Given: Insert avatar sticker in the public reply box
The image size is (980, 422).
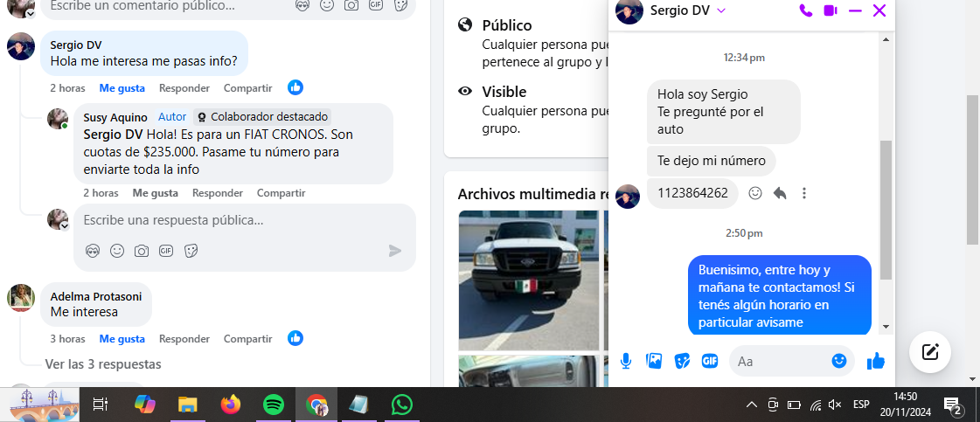Looking at the screenshot, I should [x=93, y=251].
